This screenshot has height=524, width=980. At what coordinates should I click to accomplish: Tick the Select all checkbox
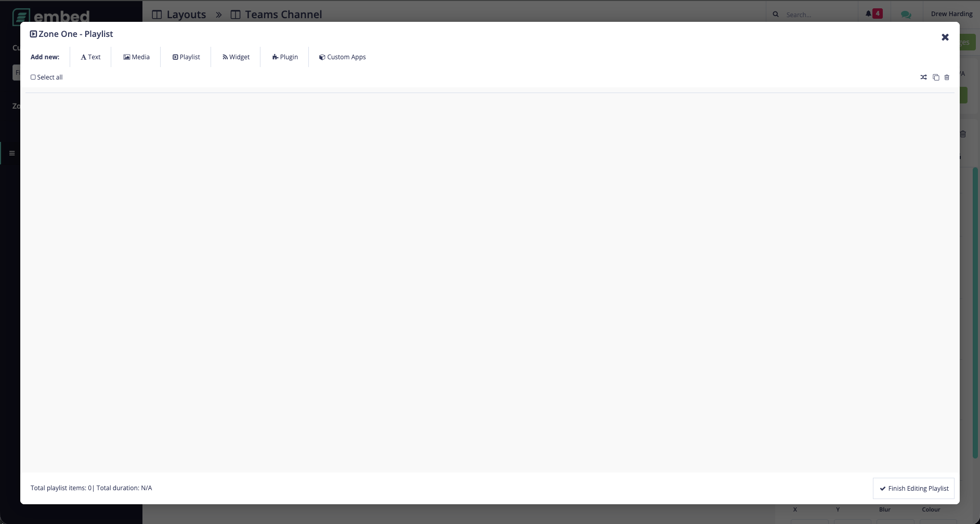pyautogui.click(x=33, y=77)
